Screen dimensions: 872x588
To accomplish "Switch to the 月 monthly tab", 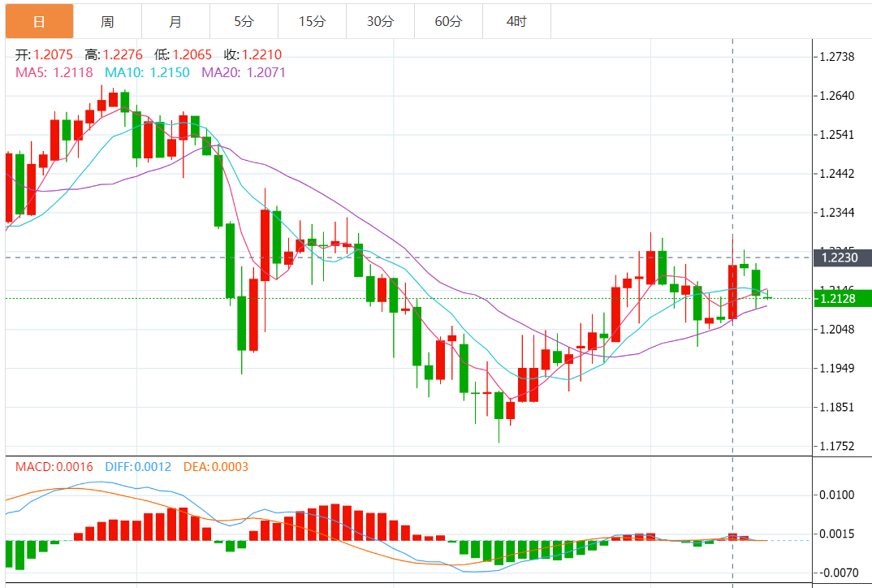I will [x=175, y=22].
